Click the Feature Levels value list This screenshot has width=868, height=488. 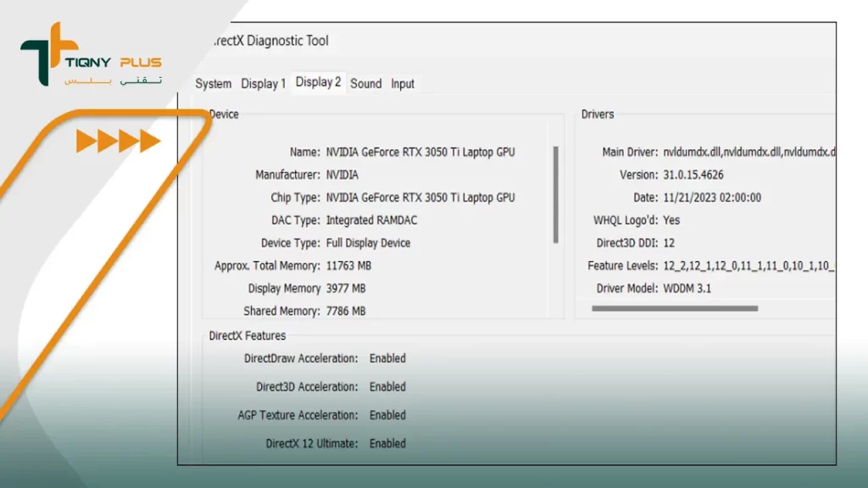(x=748, y=266)
